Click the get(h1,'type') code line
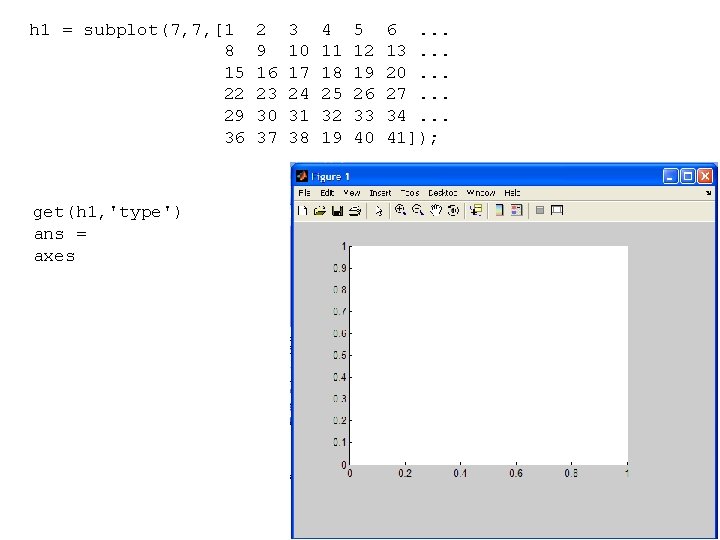The height and width of the screenshot is (540, 720). click(x=107, y=213)
